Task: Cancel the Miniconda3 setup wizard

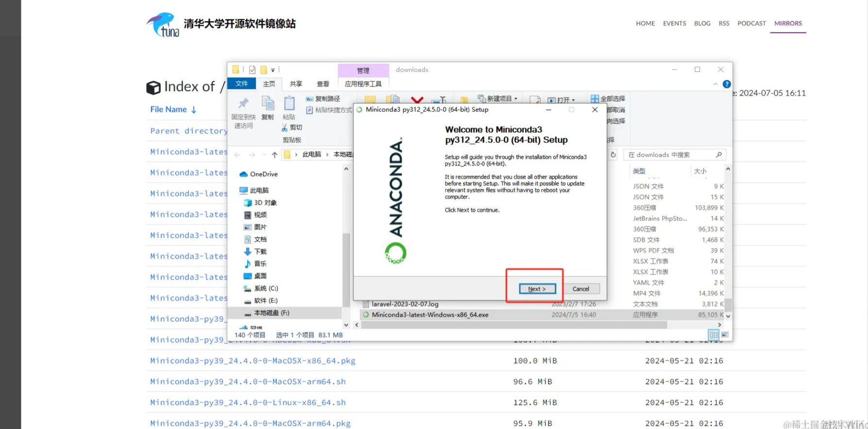Action: (x=581, y=289)
